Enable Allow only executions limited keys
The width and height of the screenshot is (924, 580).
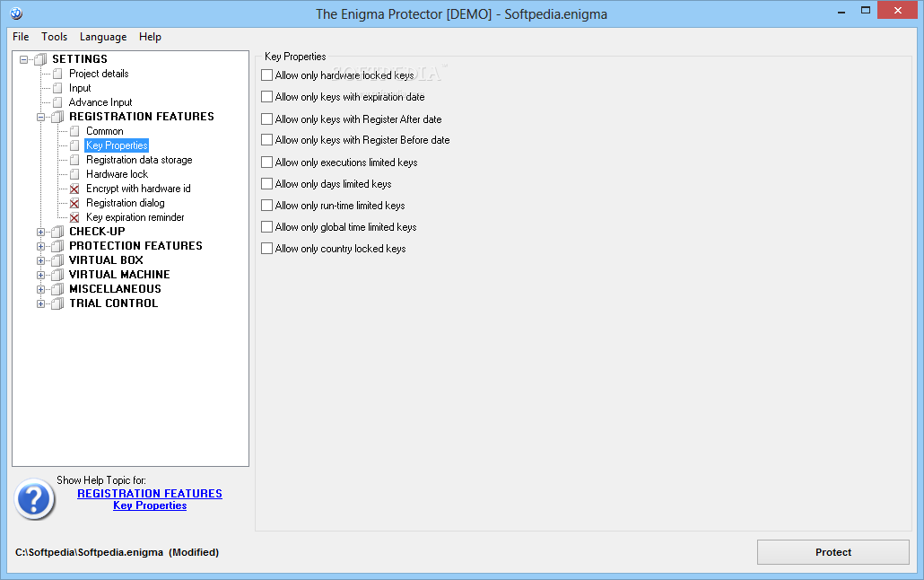point(267,163)
